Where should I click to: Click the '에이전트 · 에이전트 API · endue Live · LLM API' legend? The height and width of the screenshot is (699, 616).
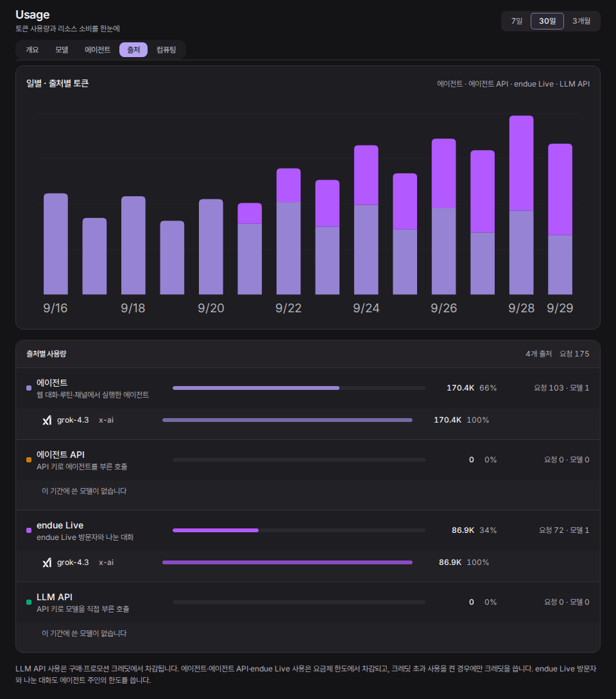pos(513,84)
